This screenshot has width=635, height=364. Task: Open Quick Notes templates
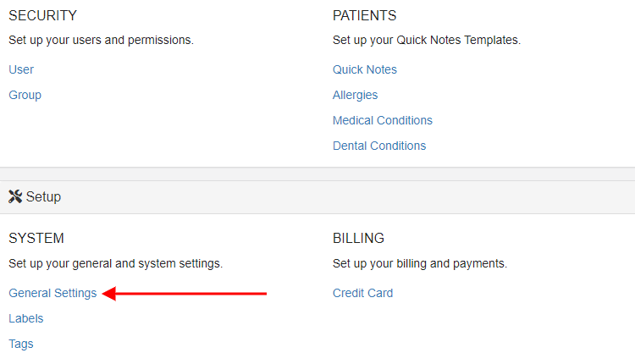click(x=364, y=69)
